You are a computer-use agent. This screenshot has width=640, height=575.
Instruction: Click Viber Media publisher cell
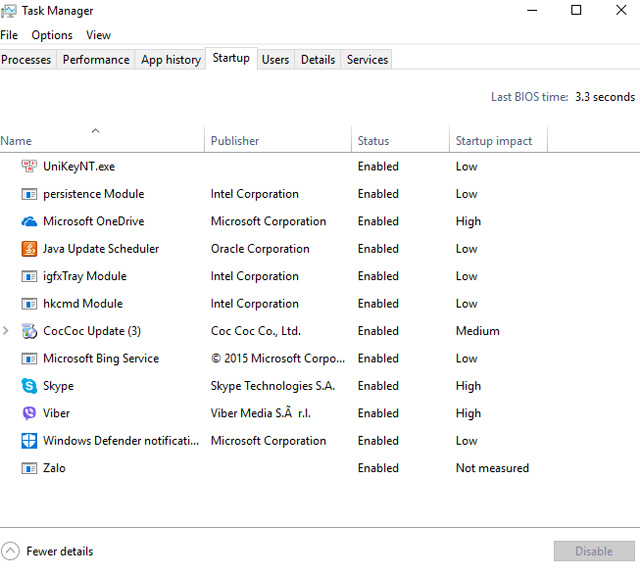[x=260, y=413]
